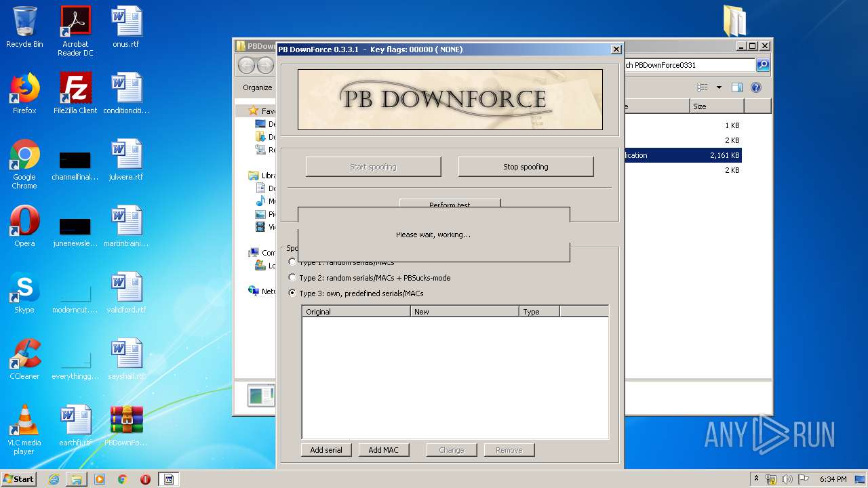Image resolution: width=868 pixels, height=488 pixels.
Task: Open the Recycle Bin desktop icon
Action: 24,27
